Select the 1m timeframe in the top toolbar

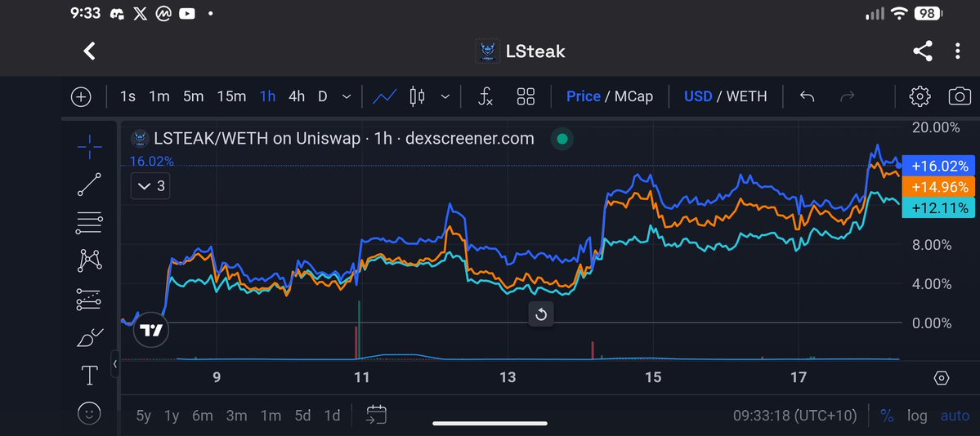coord(159,97)
